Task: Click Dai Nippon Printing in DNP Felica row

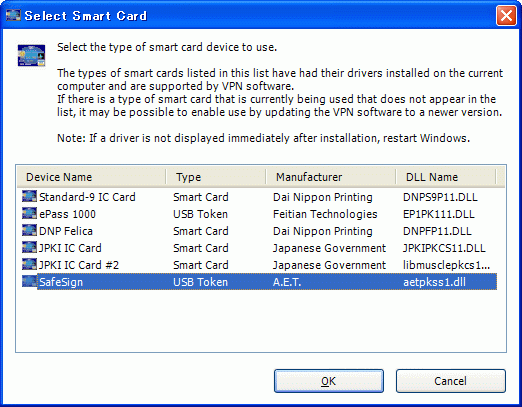Action: (322, 231)
